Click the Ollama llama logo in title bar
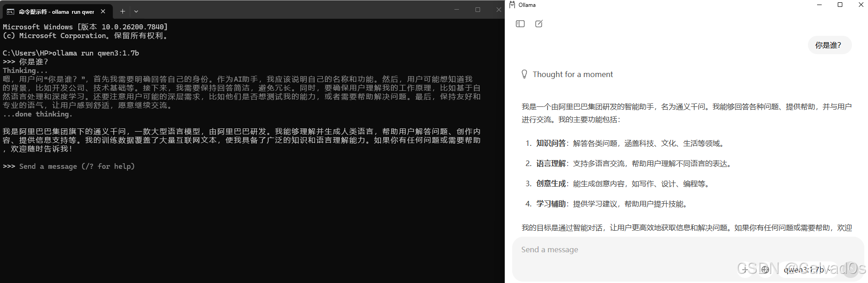868x283 pixels. pyautogui.click(x=512, y=5)
